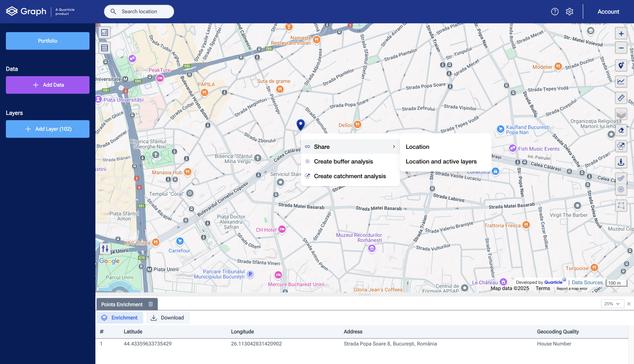This screenshot has height=364, width=634.
Task: Click the Download button
Action: click(x=167, y=317)
